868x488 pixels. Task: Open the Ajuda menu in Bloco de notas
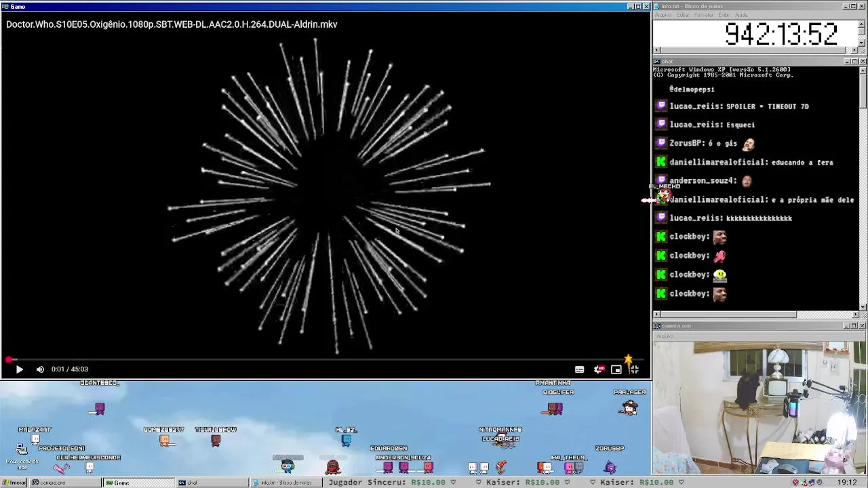point(741,15)
